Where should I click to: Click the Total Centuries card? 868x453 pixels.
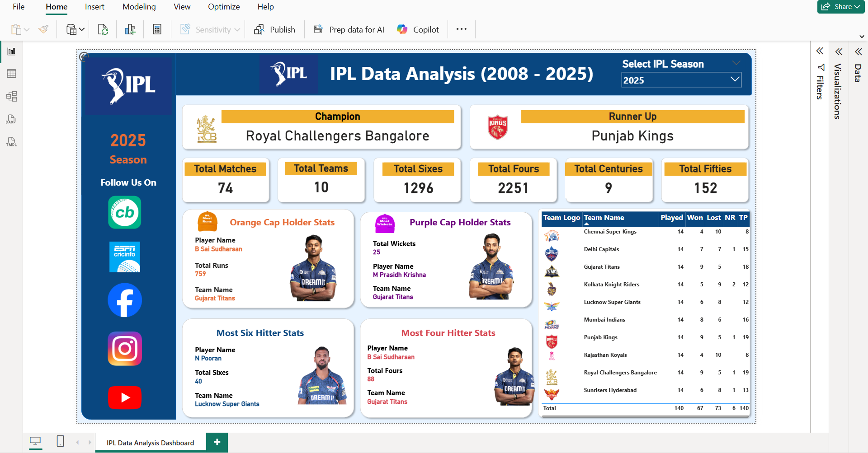point(609,180)
